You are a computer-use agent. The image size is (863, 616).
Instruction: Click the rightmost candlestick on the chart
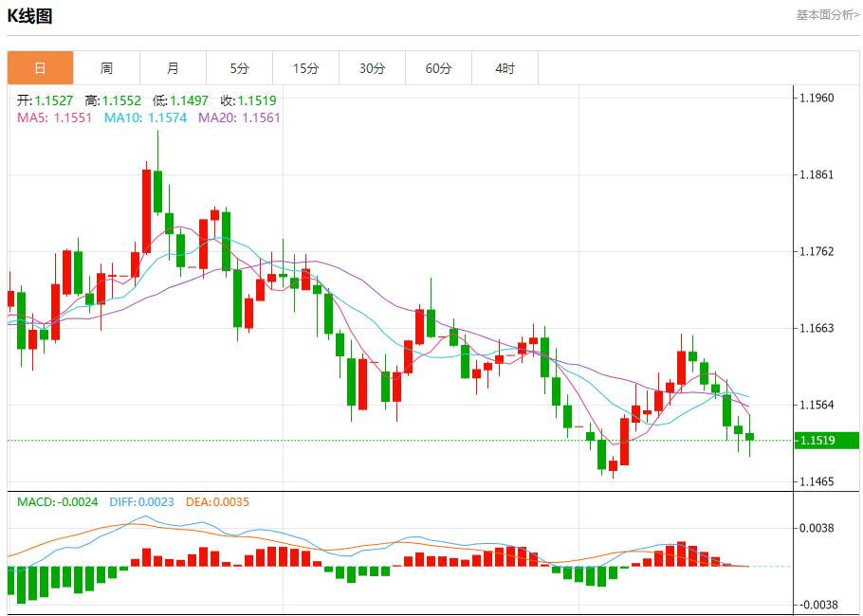[749, 436]
